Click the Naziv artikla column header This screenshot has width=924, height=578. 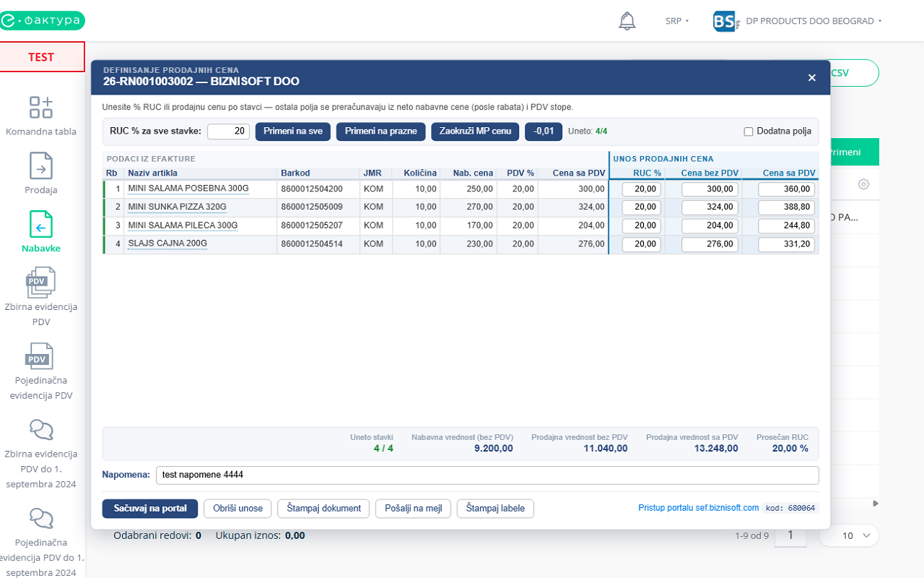pyautogui.click(x=152, y=173)
